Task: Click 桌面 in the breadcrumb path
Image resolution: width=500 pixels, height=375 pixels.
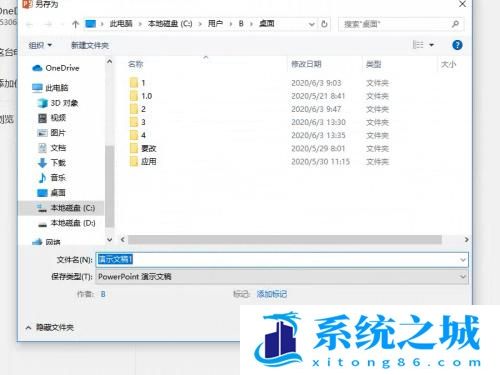Action: (267, 24)
